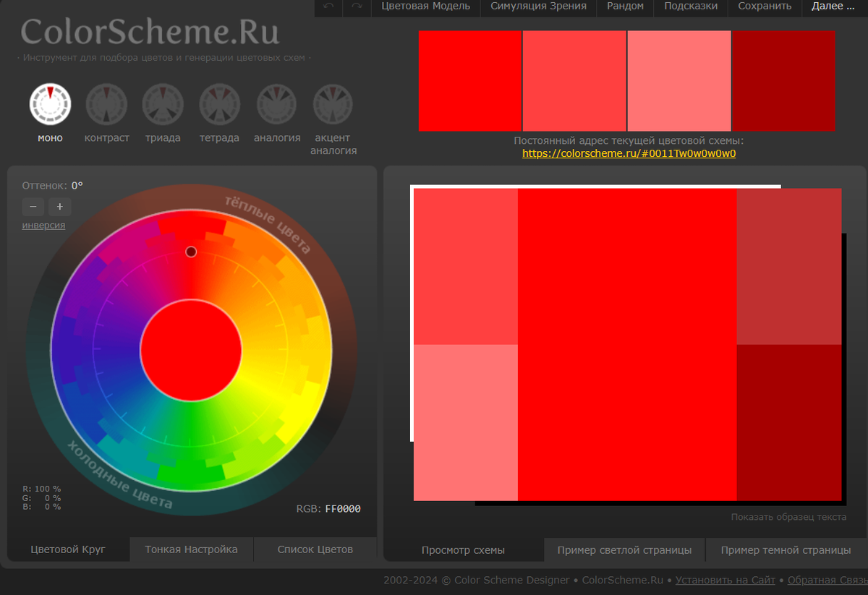Select the контраст scheme icon
The image size is (868, 595).
tap(106, 103)
